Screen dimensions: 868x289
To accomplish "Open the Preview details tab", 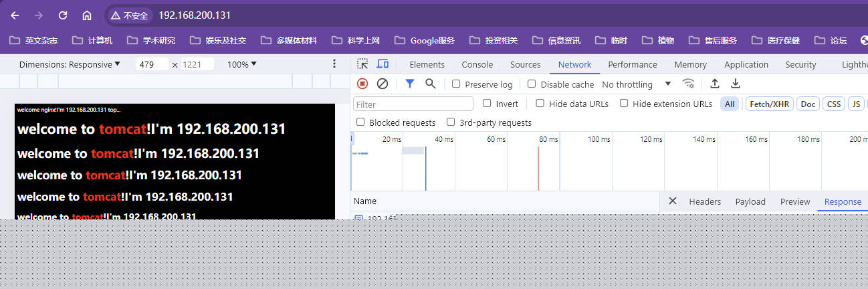I will (x=795, y=201).
